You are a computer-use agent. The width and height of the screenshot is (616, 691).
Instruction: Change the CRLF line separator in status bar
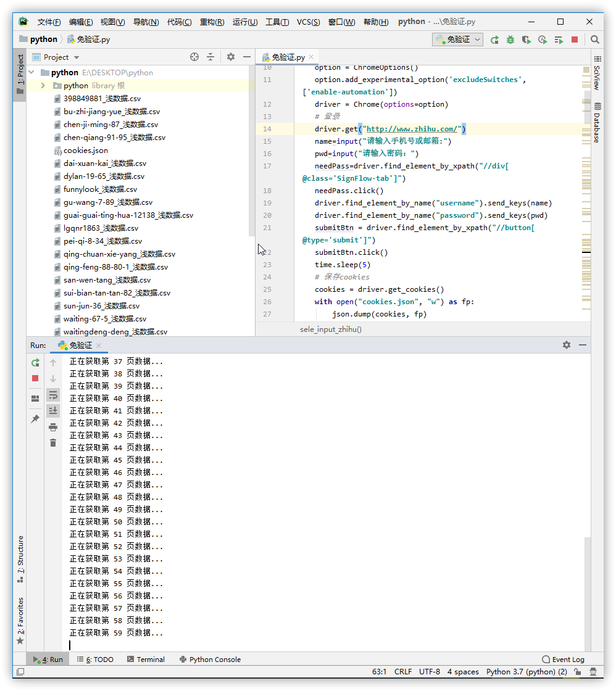(x=403, y=672)
